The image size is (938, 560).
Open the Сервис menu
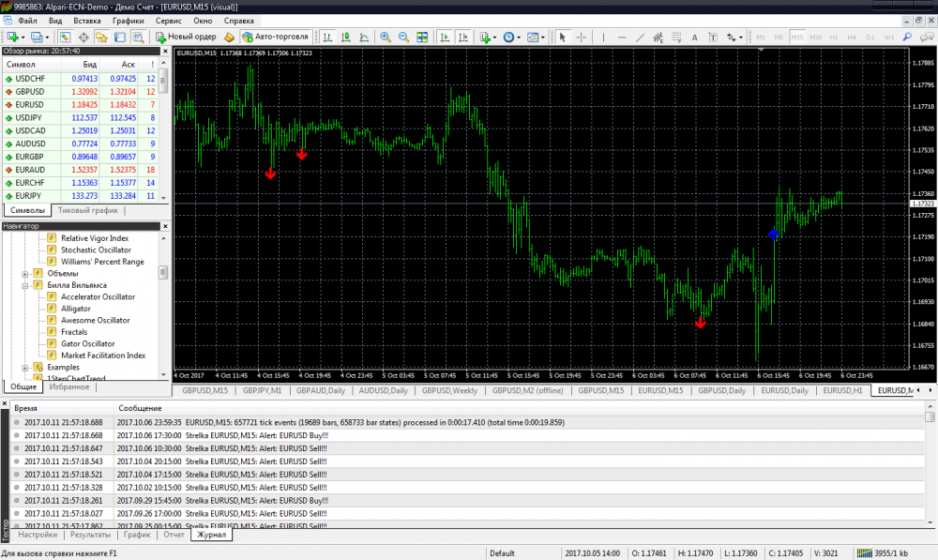(x=169, y=20)
